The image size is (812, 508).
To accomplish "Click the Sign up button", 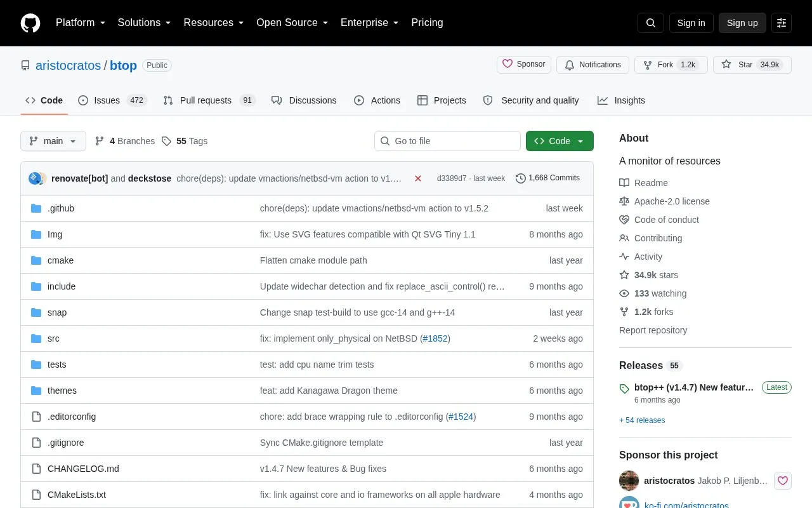I will (x=742, y=23).
